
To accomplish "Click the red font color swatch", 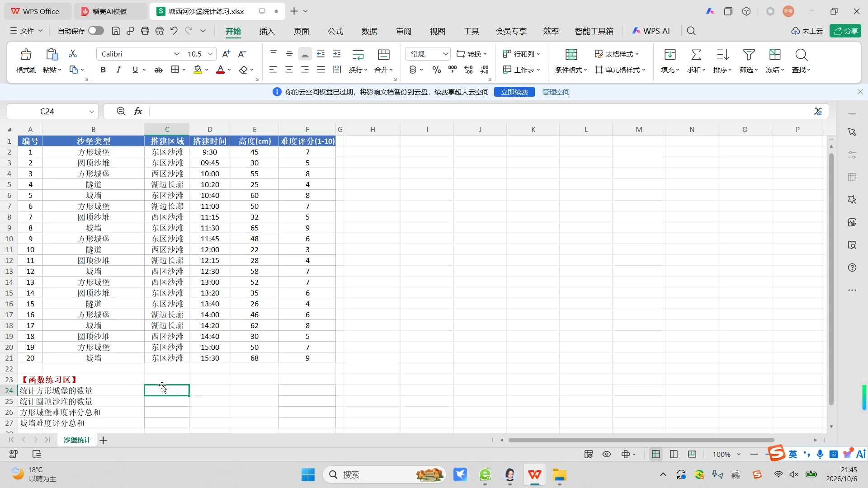I will (x=220, y=70).
